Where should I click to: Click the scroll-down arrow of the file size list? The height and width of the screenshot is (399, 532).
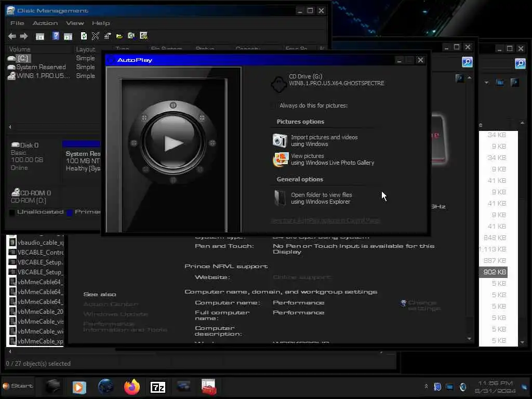click(522, 342)
